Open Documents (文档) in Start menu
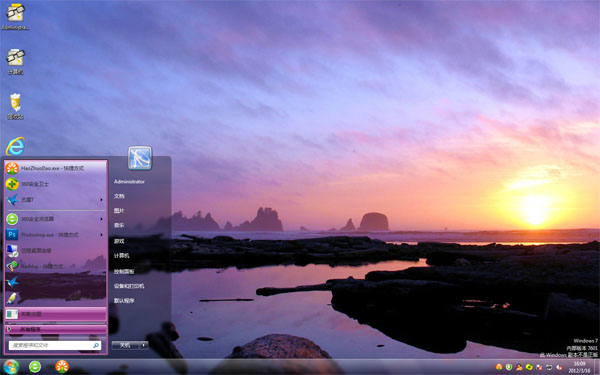 click(x=119, y=196)
